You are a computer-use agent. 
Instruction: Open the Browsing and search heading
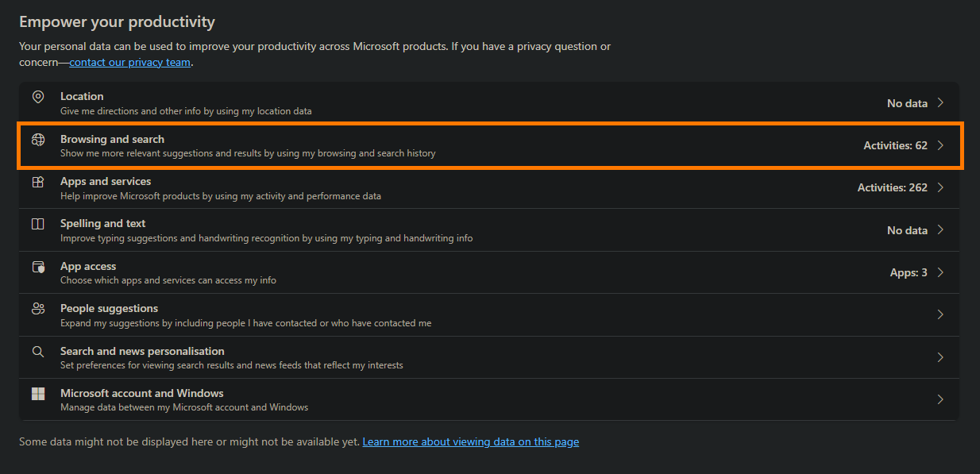(x=112, y=139)
